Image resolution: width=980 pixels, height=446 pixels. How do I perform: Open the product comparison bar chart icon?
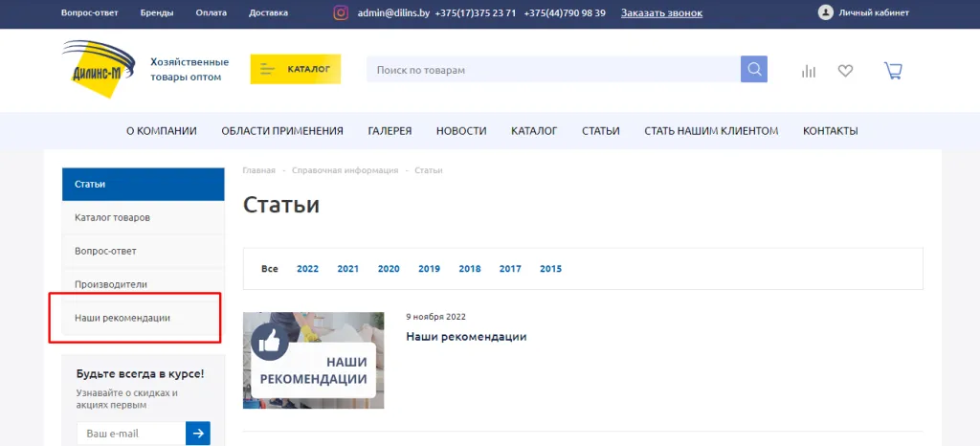tap(809, 71)
